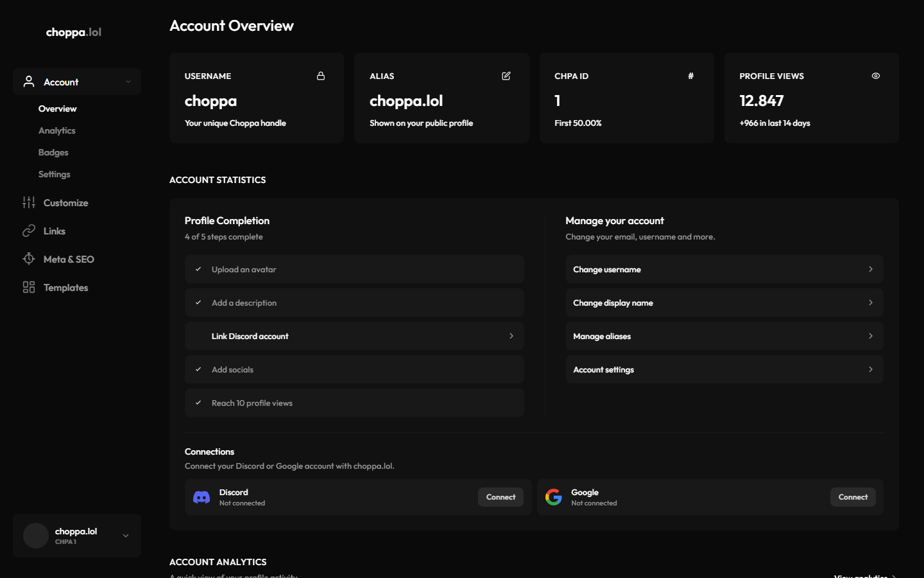This screenshot has height=578, width=924.
Task: Open Settings in the sidebar
Action: tap(54, 174)
